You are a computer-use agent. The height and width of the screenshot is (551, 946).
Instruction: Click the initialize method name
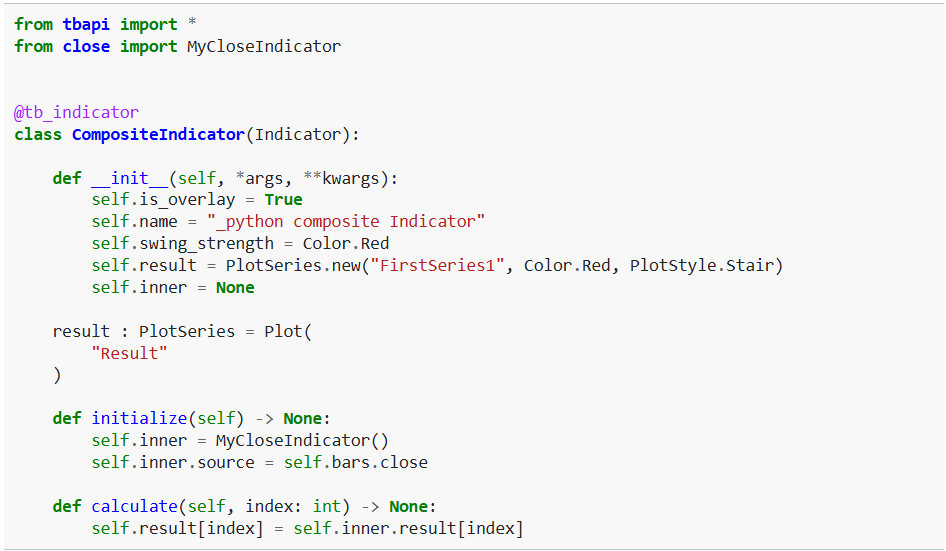pyautogui.click(x=139, y=418)
